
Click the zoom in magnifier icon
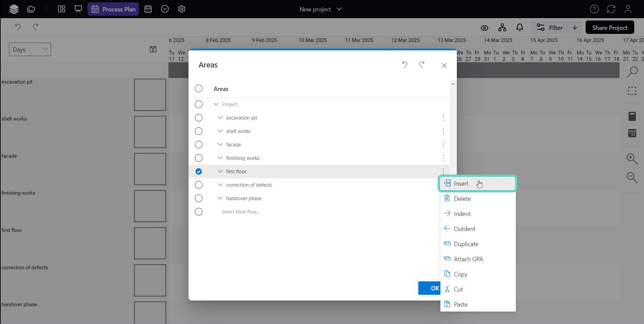coord(632,159)
